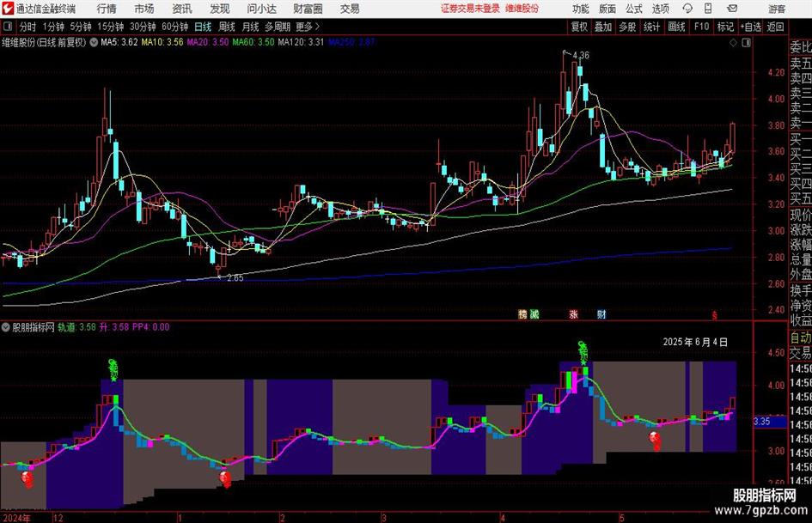The height and width of the screenshot is (523, 812).
Task: Click the 统计 statistics button
Action: tap(652, 27)
